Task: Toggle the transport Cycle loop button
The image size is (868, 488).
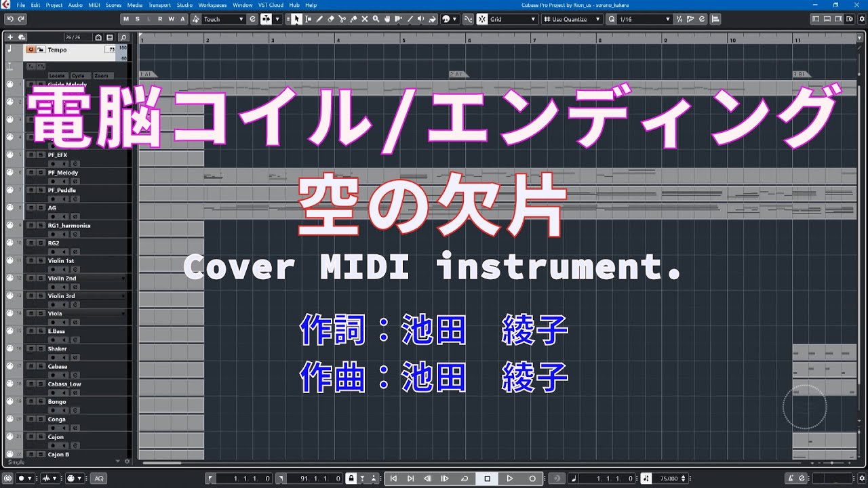Action: tap(464, 479)
